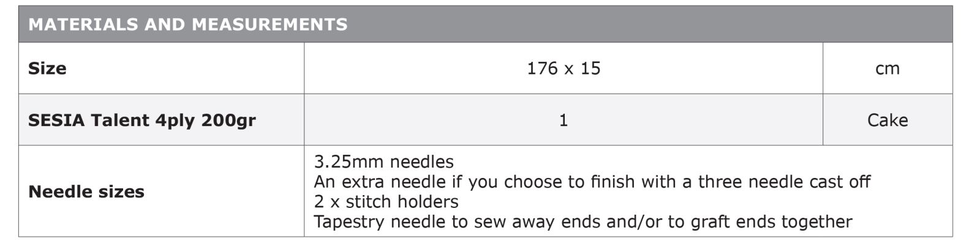Select the Size row label
Screen dimensions: 980x241
click(x=47, y=68)
